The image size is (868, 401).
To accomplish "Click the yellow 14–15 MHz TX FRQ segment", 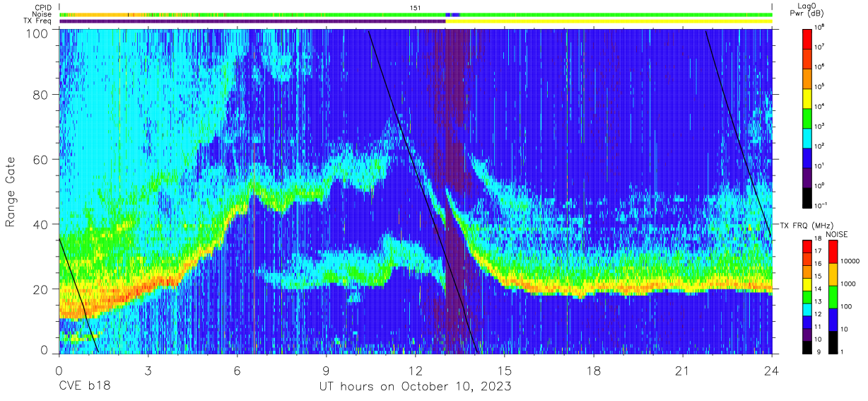I will pos(807,284).
